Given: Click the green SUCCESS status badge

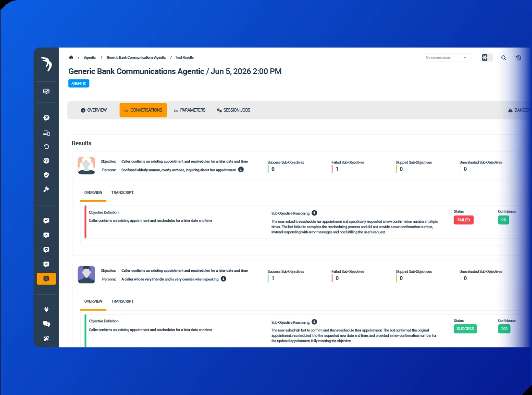Looking at the screenshot, I should pyautogui.click(x=465, y=329).
